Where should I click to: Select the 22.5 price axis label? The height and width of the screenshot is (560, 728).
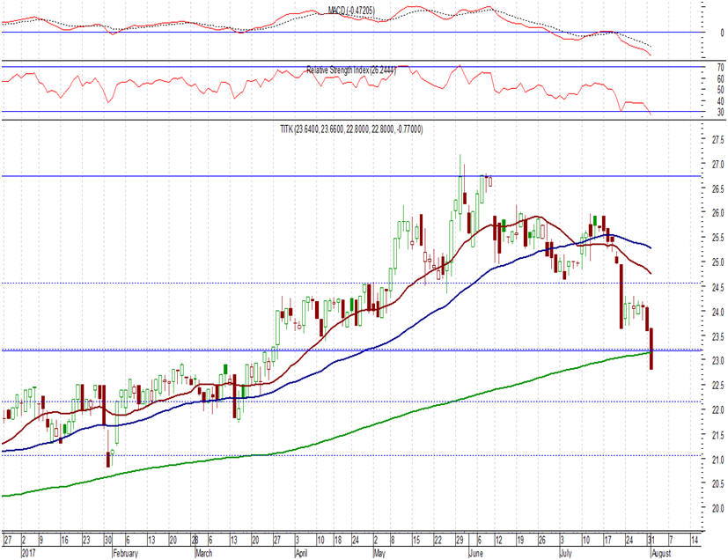(x=717, y=386)
